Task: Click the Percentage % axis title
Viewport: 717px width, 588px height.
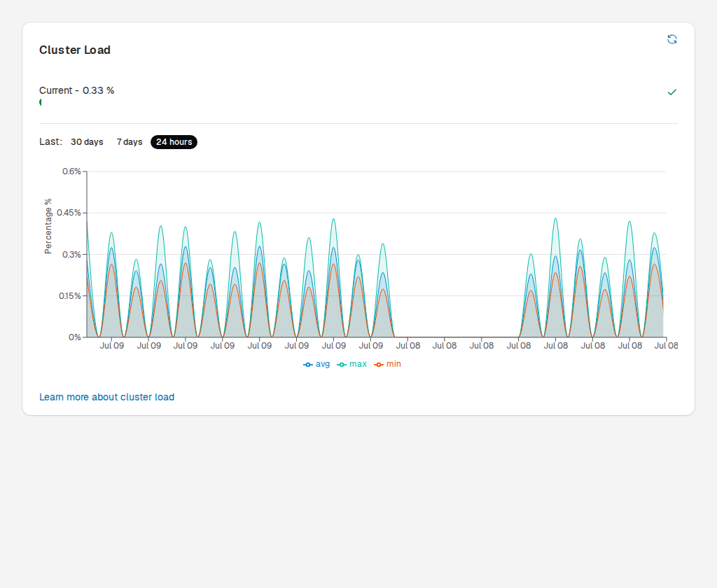Action: (x=48, y=226)
